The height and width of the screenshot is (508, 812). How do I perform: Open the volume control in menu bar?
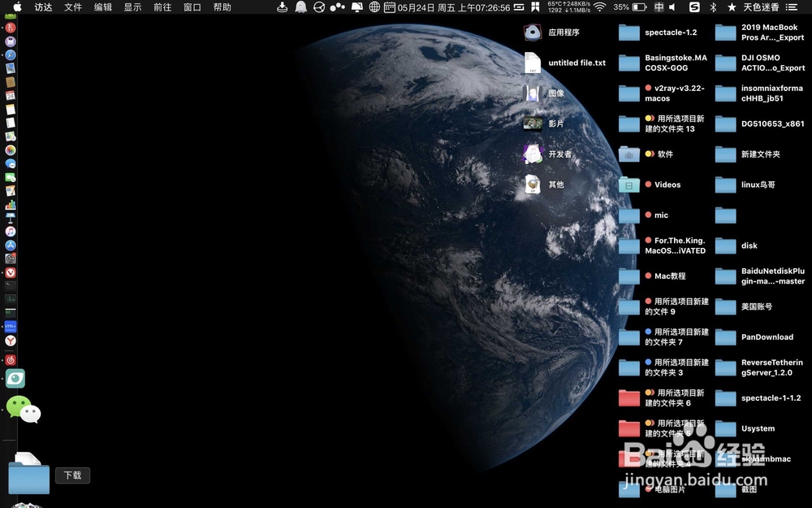tap(672, 7)
